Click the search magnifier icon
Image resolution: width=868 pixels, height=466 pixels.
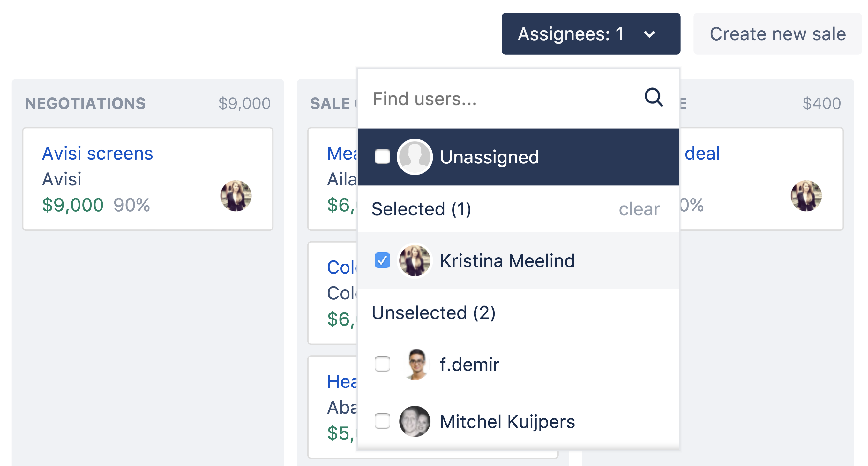pyautogui.click(x=653, y=98)
